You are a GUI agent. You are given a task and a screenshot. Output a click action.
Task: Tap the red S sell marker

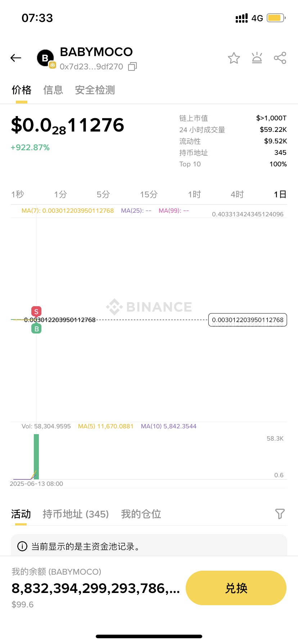click(36, 312)
